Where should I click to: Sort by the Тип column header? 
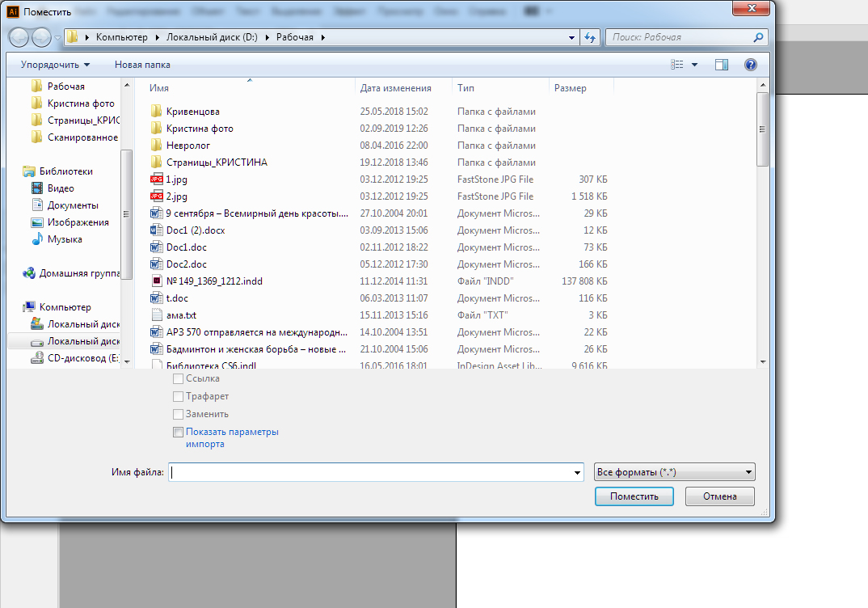pyautogui.click(x=466, y=88)
